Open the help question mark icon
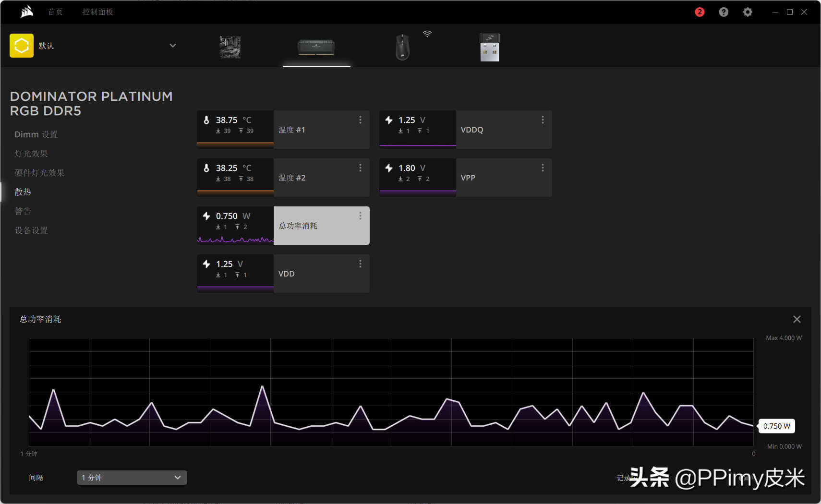The height and width of the screenshot is (504, 821). click(x=724, y=12)
